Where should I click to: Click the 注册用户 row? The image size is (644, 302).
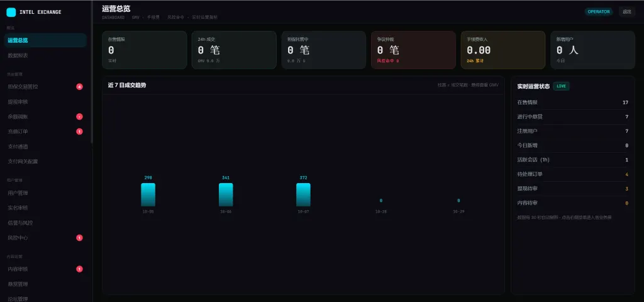(573, 131)
